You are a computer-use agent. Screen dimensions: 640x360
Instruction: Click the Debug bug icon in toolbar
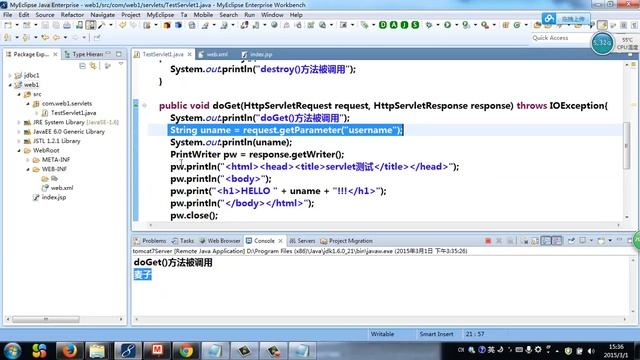429,25
